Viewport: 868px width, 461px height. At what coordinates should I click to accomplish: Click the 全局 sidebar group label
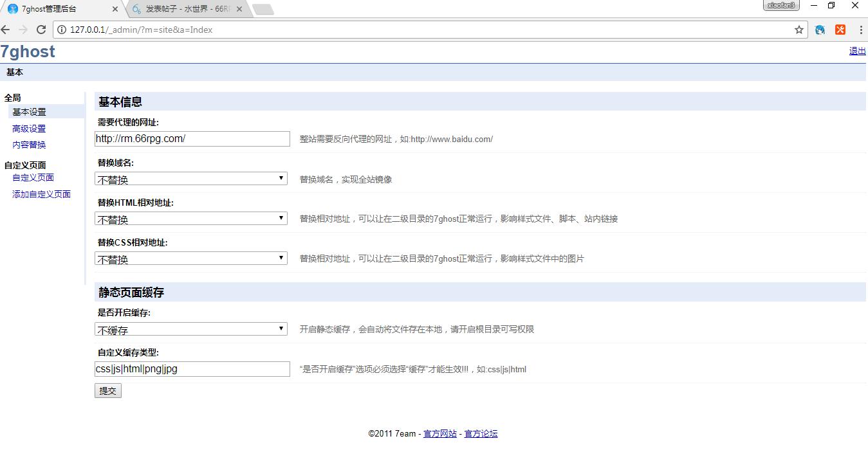pyautogui.click(x=12, y=98)
